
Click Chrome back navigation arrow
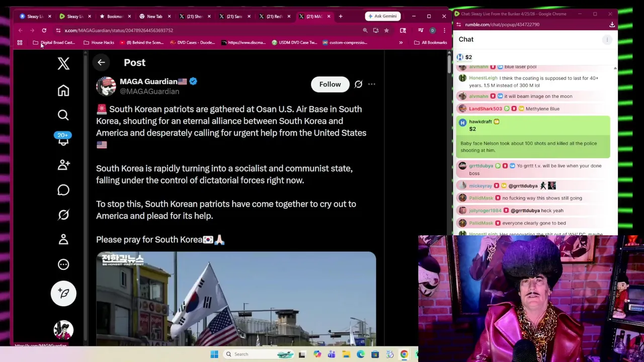tap(21, 30)
